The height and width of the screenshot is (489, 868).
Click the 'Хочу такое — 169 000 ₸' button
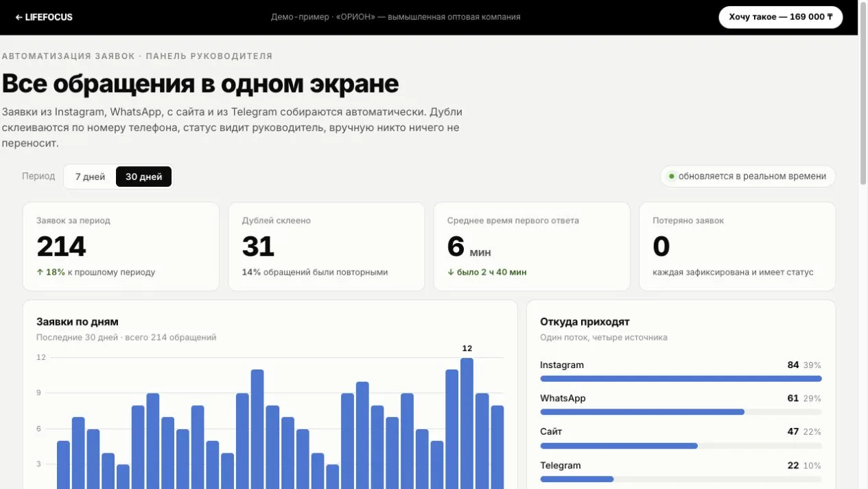(781, 17)
